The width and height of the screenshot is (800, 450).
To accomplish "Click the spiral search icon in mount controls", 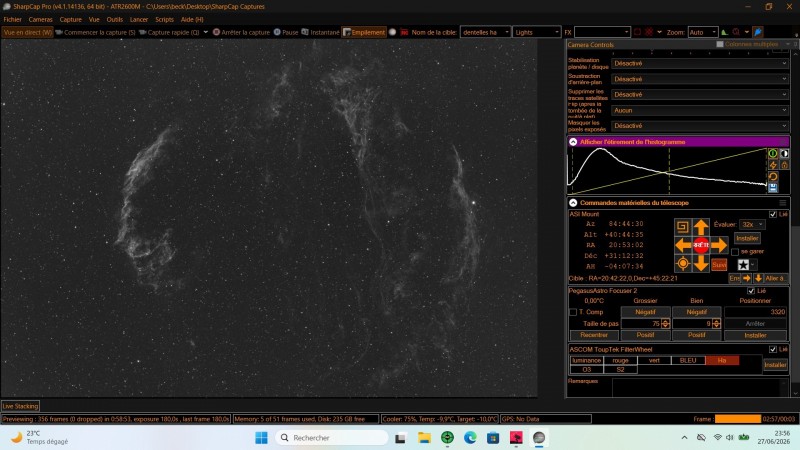I will [683, 227].
